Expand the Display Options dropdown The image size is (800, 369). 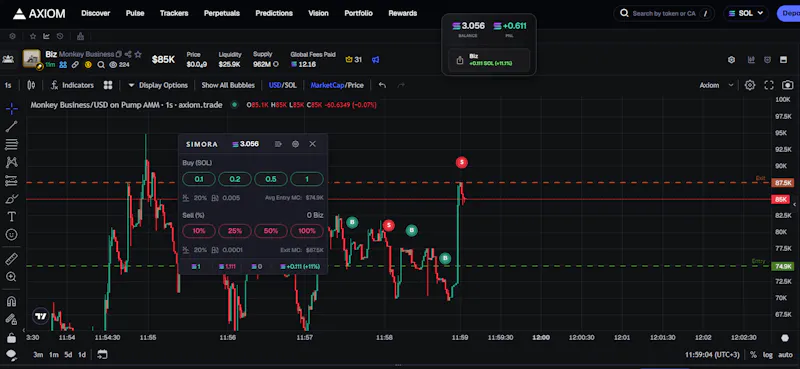click(x=158, y=85)
